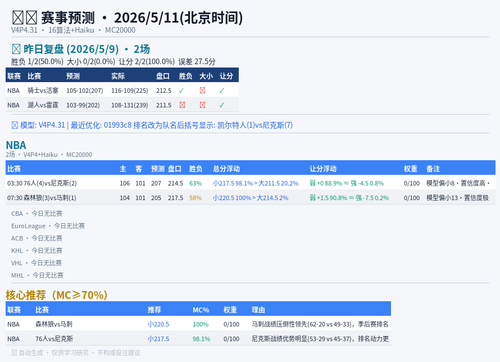The width and height of the screenshot is (500, 362).
Task: Click the win probability 58%
Action: coord(195,198)
